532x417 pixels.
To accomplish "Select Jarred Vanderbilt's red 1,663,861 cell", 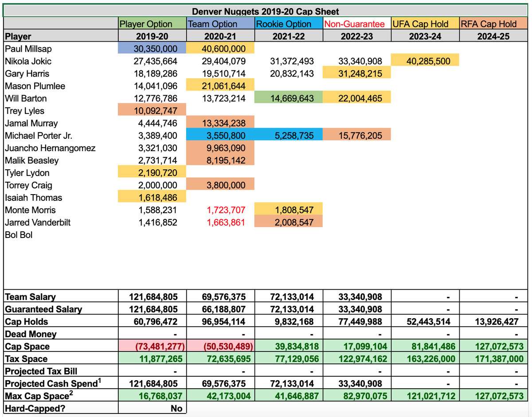I will (x=220, y=222).
